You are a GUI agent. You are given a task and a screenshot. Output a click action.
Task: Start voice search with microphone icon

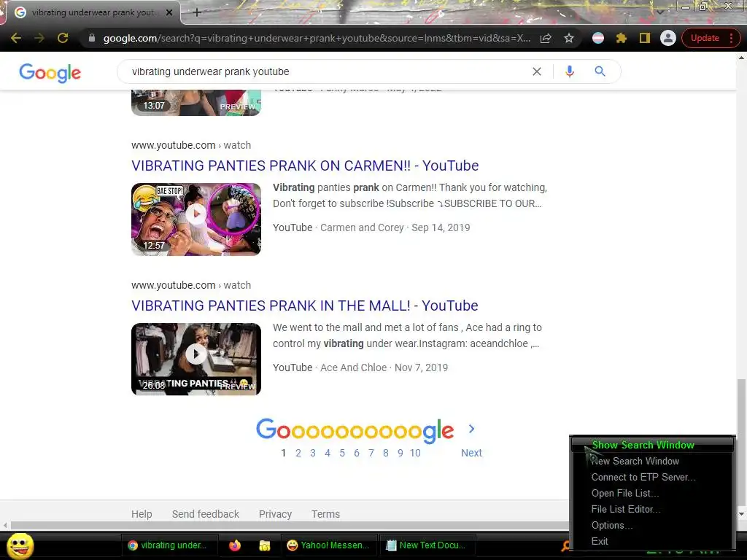[x=569, y=71]
